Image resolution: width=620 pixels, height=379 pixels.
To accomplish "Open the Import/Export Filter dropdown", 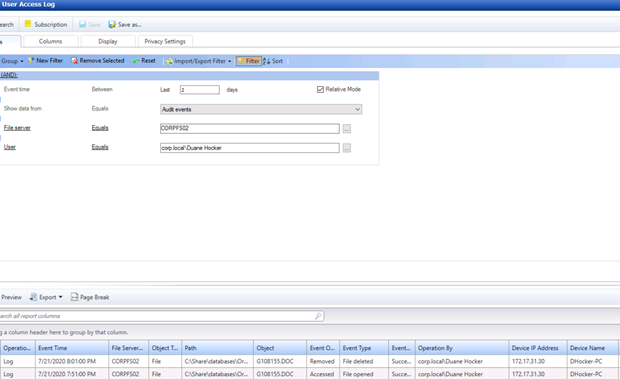I will 198,61.
